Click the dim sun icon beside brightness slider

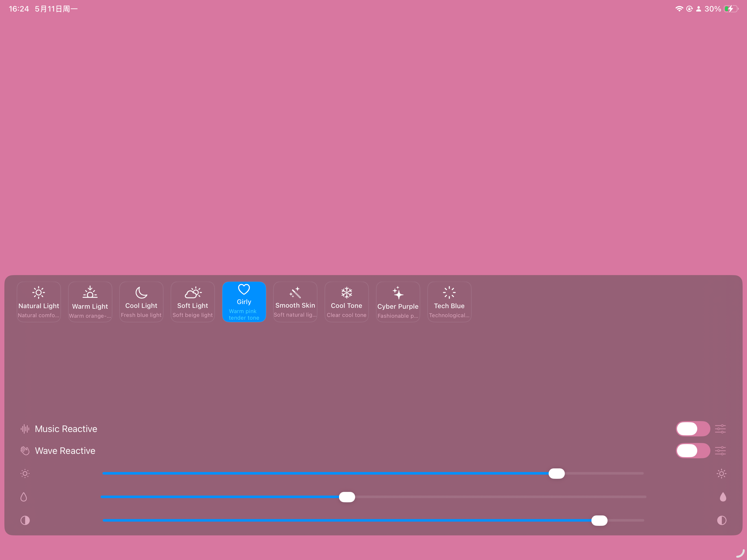(25, 474)
